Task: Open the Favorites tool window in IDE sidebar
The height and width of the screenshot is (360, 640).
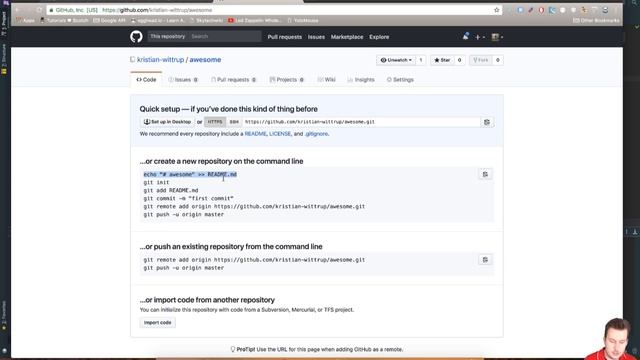Action: pyautogui.click(x=4, y=315)
